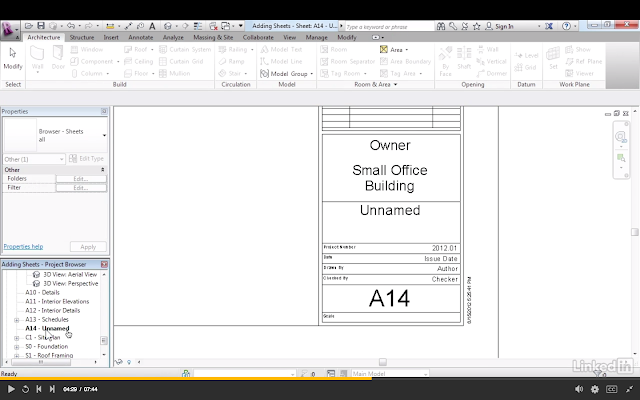
Task: Select A11 - Interior Elevations sheet
Action: (57, 301)
